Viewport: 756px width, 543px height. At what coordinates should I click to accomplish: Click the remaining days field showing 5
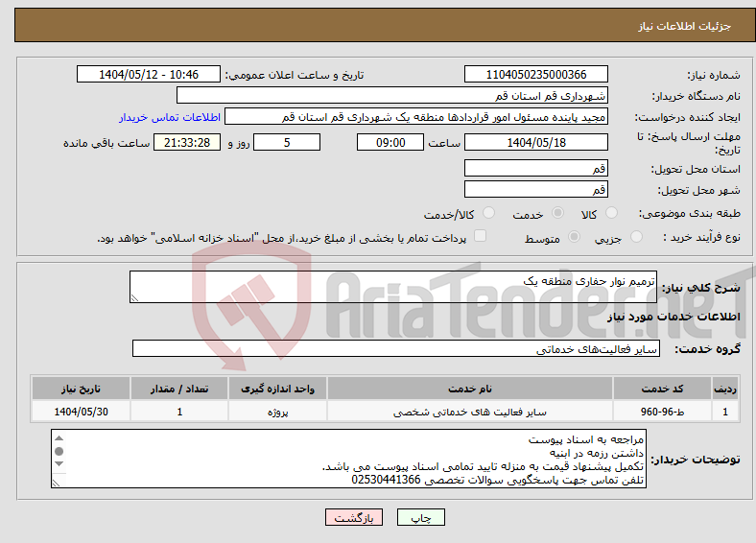(287, 142)
